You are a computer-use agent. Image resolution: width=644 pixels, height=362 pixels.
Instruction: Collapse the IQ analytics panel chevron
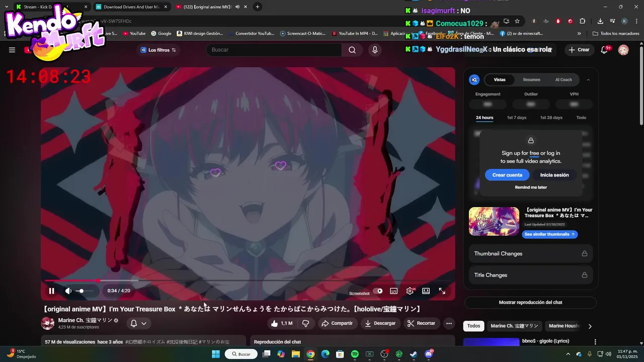[588, 79]
